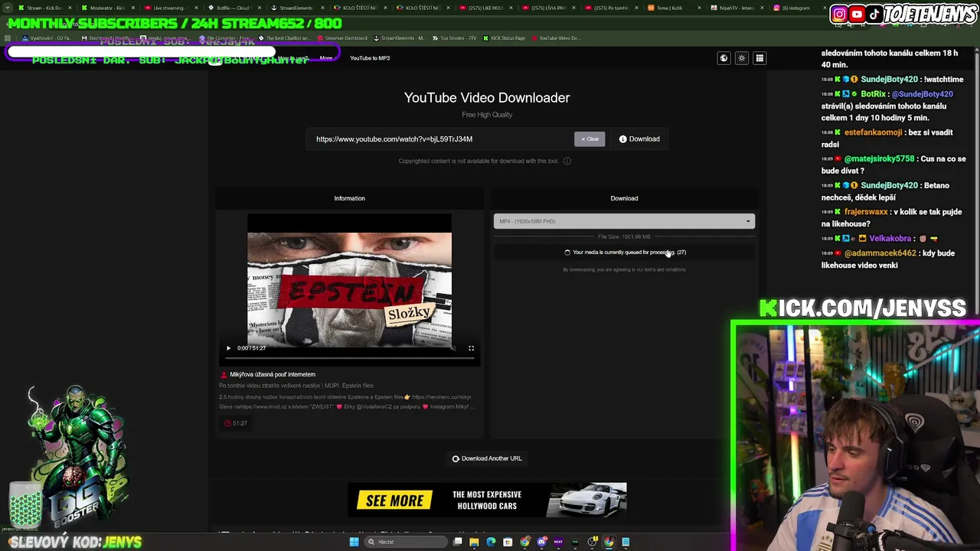The image size is (980, 551).
Task: Open Task View from taskbar
Action: click(x=457, y=542)
